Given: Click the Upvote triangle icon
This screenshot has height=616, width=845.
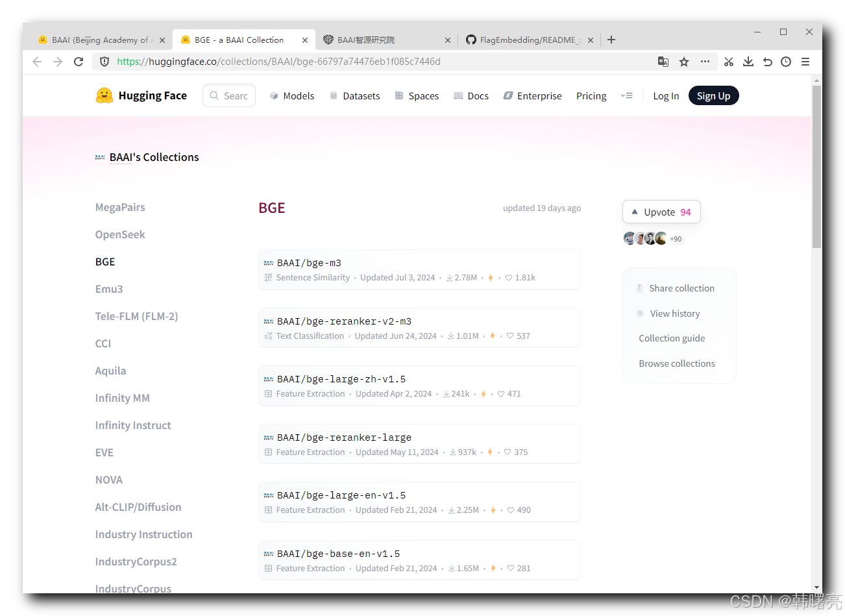Looking at the screenshot, I should 635,212.
